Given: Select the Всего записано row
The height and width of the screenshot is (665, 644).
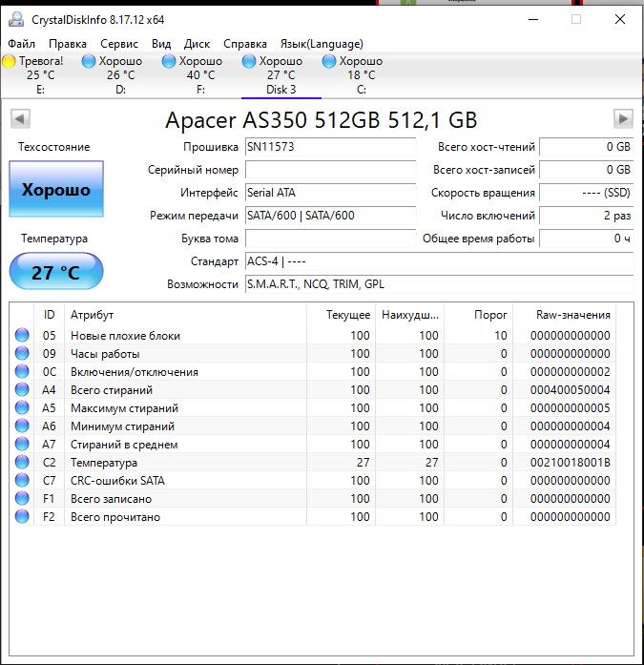Looking at the screenshot, I should (313, 499).
